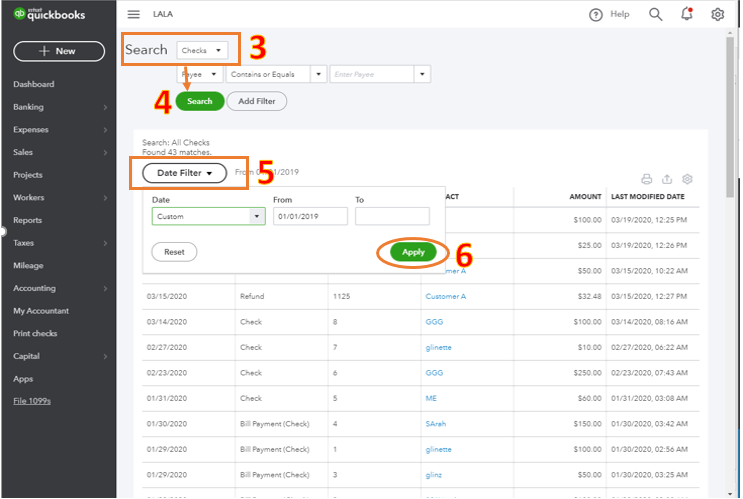743x499 pixels.
Task: Apply the date filter
Action: coord(413,252)
